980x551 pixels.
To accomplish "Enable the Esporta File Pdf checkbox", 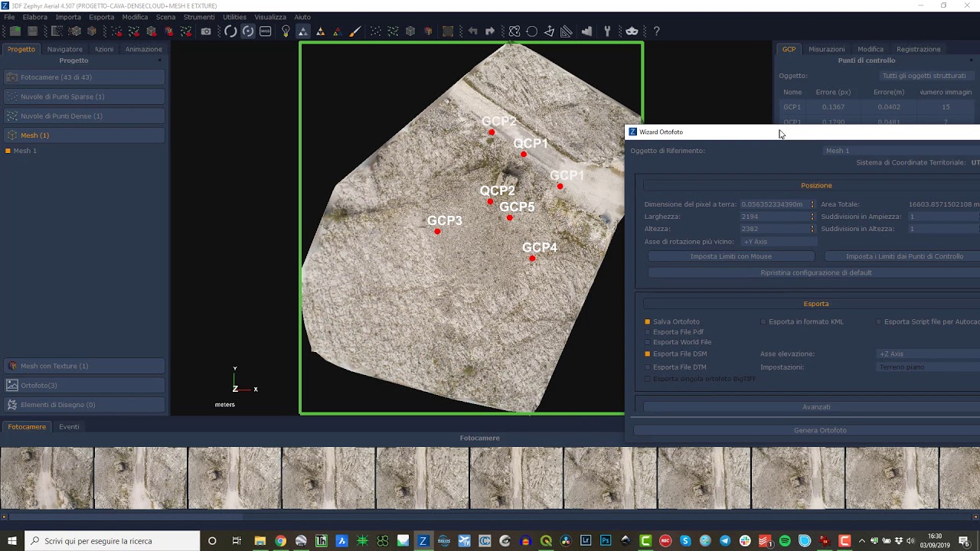I will (648, 332).
